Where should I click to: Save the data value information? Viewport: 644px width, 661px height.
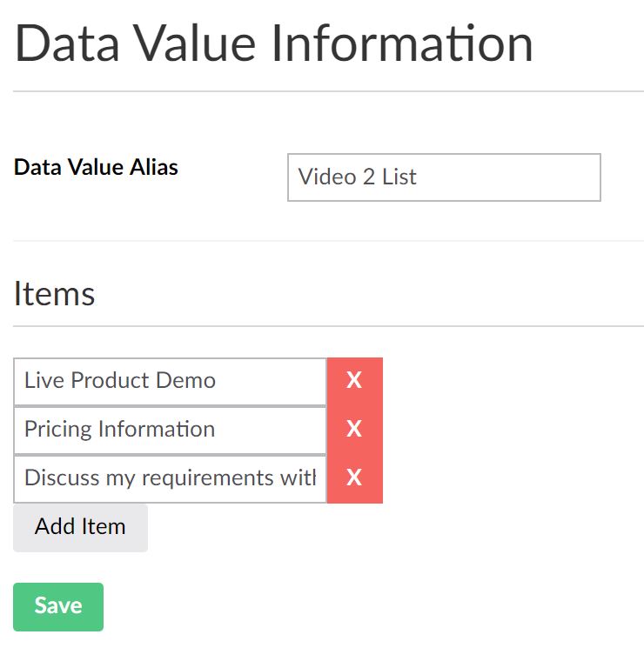58,606
